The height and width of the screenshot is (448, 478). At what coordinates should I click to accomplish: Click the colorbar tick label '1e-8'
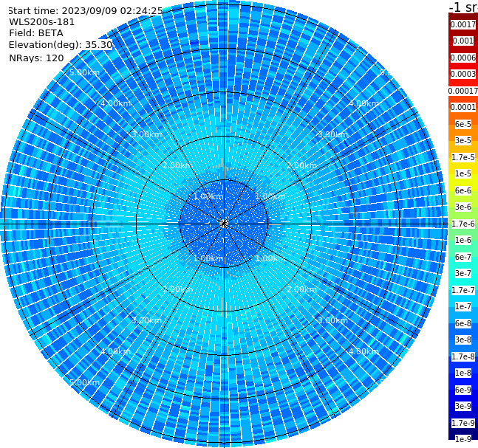tap(463, 373)
